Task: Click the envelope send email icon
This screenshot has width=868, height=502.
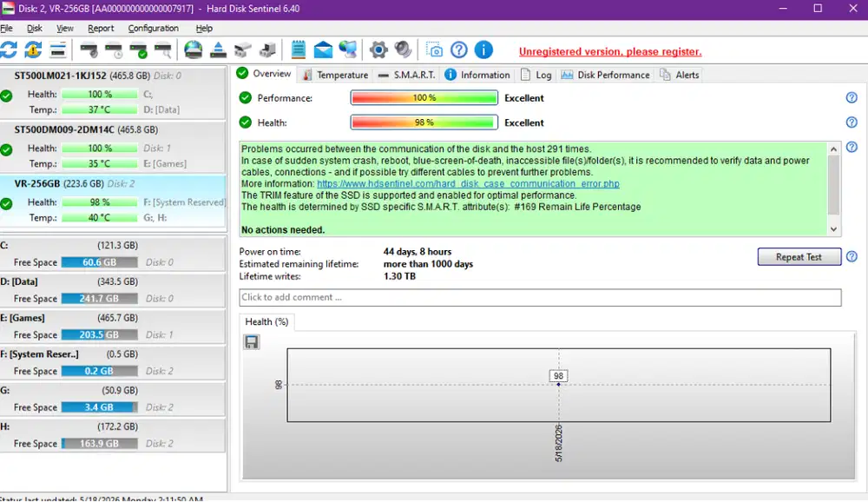Action: coord(323,50)
